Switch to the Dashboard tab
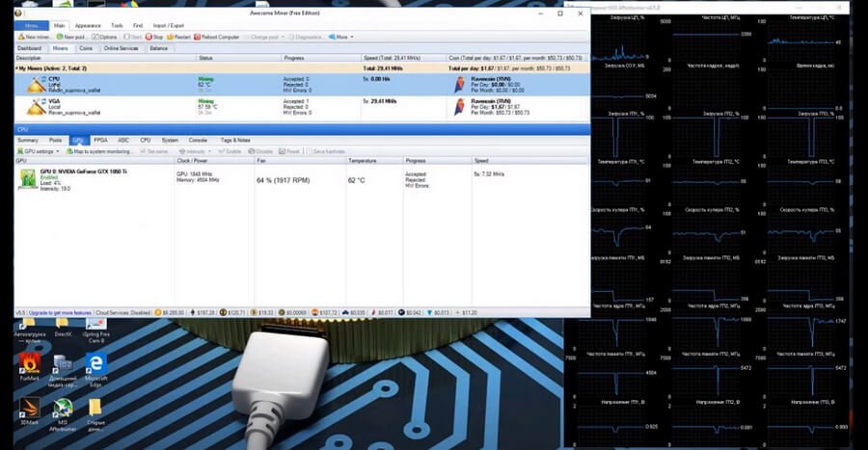This screenshot has width=868, height=450. 29,48
